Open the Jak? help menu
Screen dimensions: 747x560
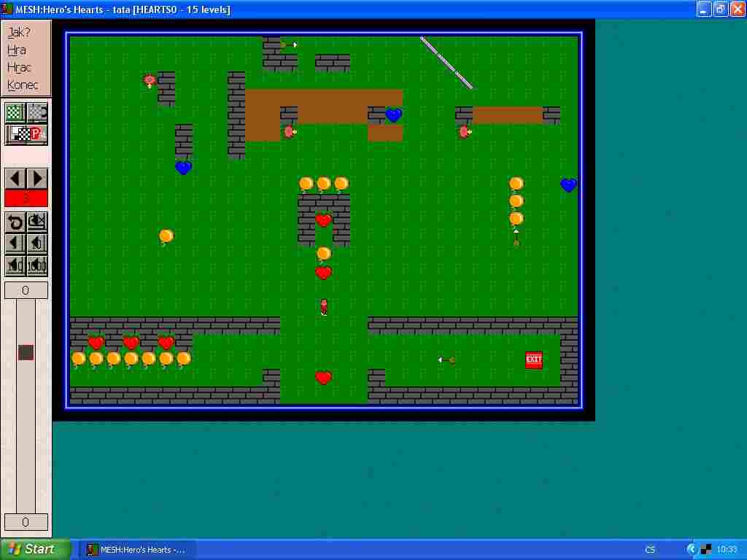(19, 32)
